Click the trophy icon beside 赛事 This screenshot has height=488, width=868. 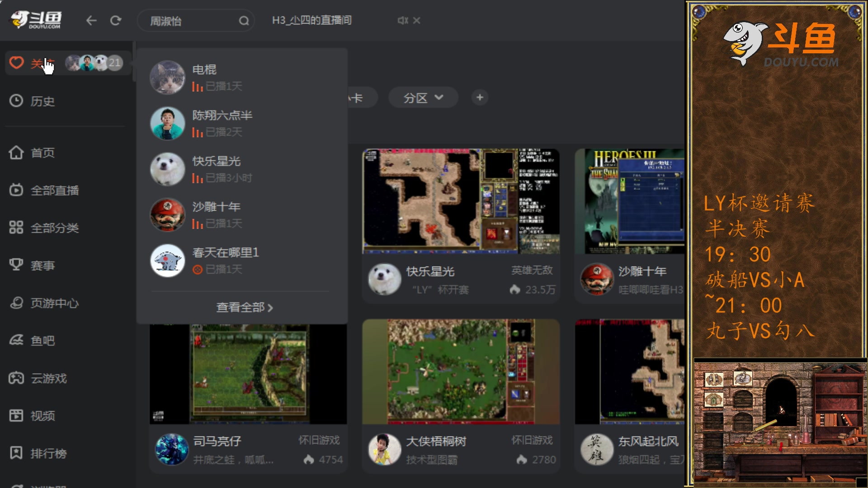point(16,264)
